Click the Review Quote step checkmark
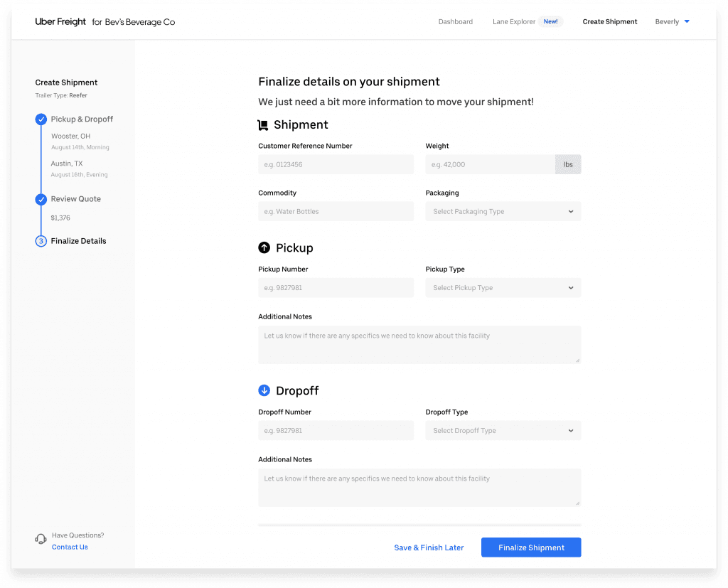This screenshot has height=588, width=728. [x=41, y=199]
